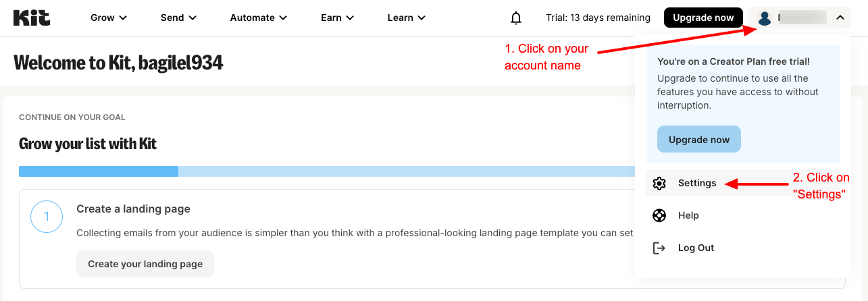Click the Help lifebuoy icon
Screen dimensions: 868x301
pos(659,216)
